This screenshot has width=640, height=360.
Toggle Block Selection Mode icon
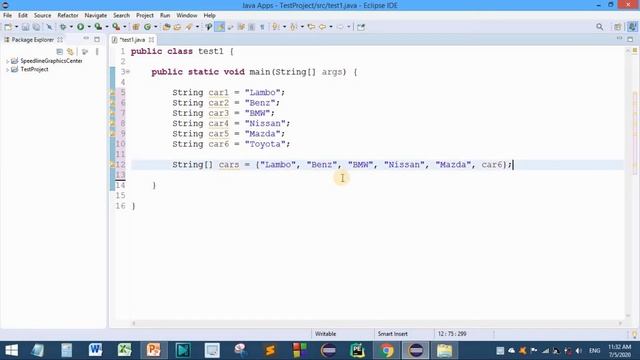(x=251, y=27)
